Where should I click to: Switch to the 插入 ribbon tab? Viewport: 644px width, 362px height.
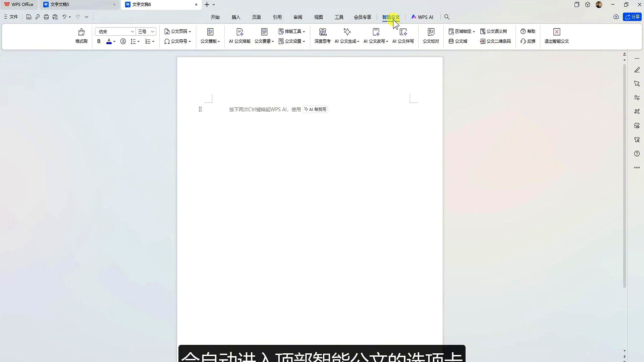point(236,17)
